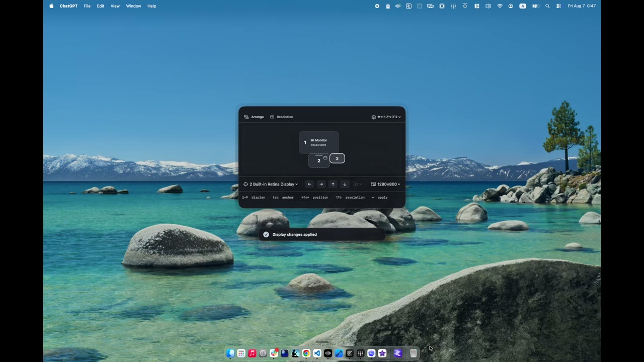644x362 pixels.
Task: Open the dot-grid app in Dock
Action: [360, 353]
